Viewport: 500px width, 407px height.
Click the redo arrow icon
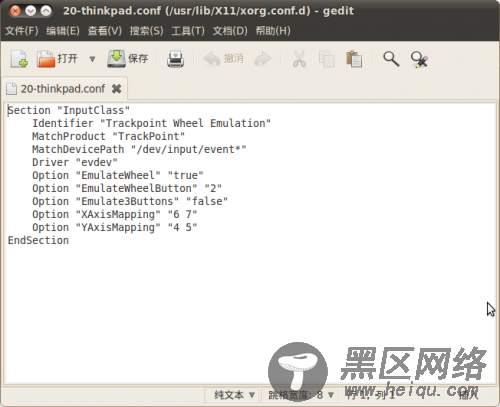[263, 59]
